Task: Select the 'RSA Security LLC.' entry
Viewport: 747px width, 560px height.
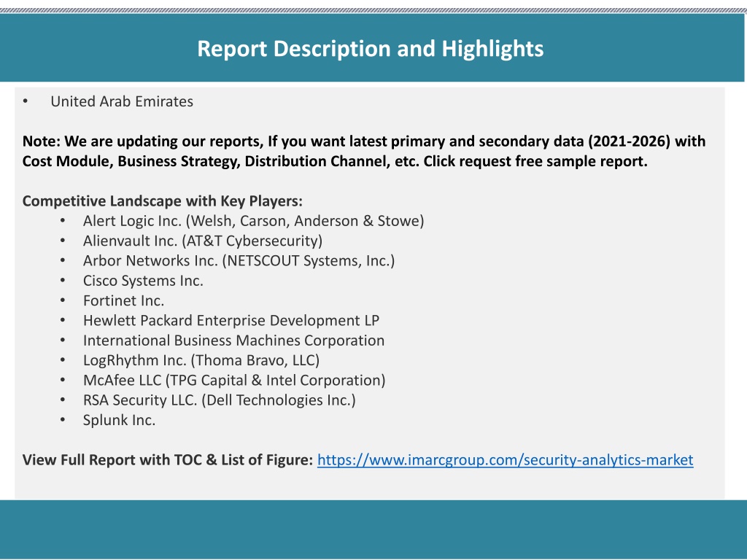Action: [x=219, y=400]
